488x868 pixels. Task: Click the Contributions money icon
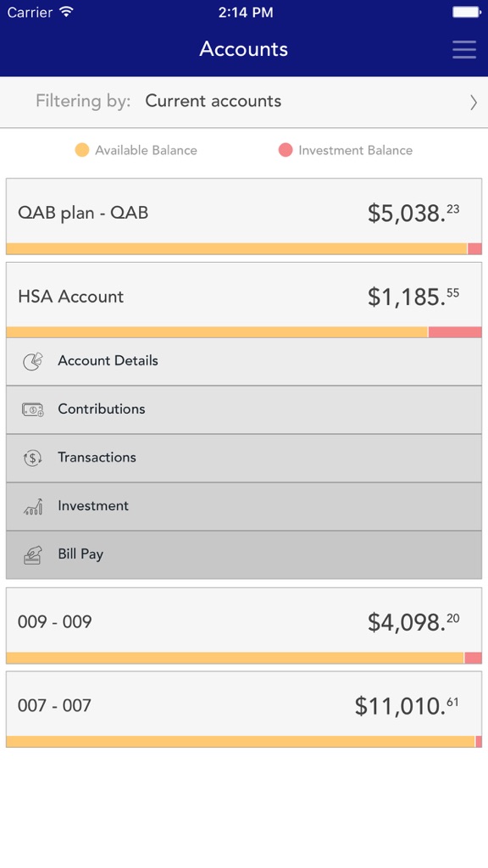coord(33,409)
